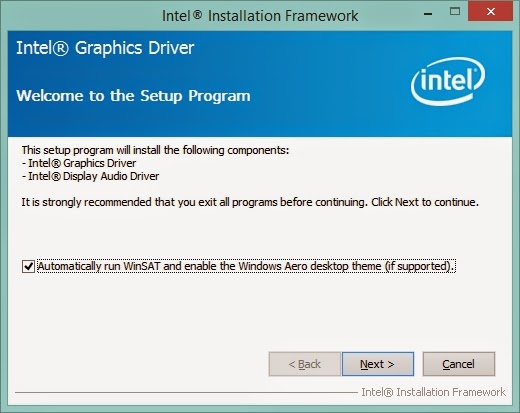The image size is (520, 413).
Task: Continue setup with the Next > button
Action: coord(378,364)
